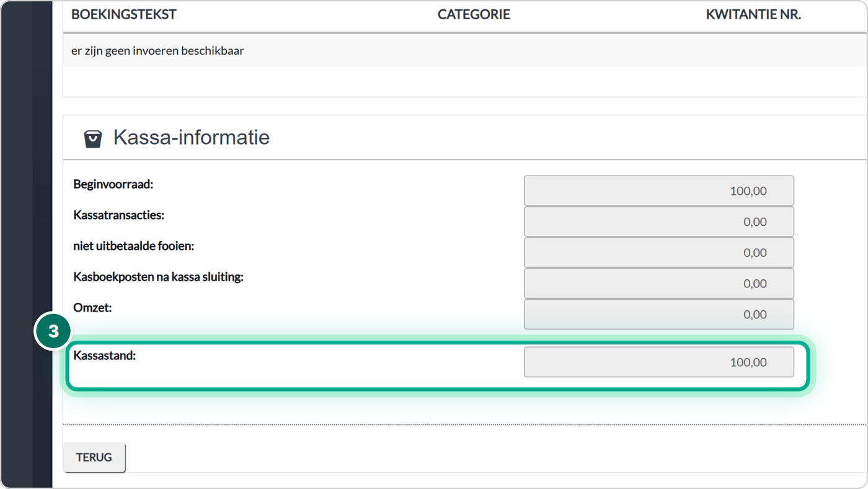
Task: Click the 'Kasboekposten na kassa sluiting' label
Action: click(x=158, y=277)
